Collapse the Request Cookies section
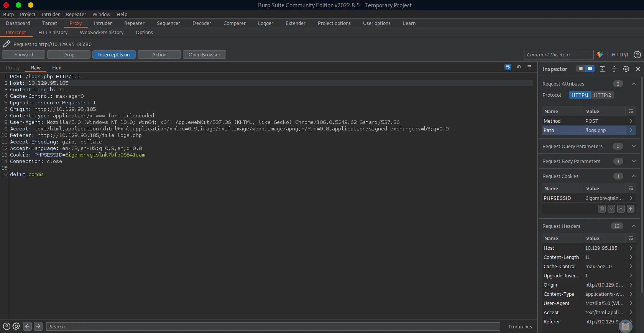 tap(634, 176)
